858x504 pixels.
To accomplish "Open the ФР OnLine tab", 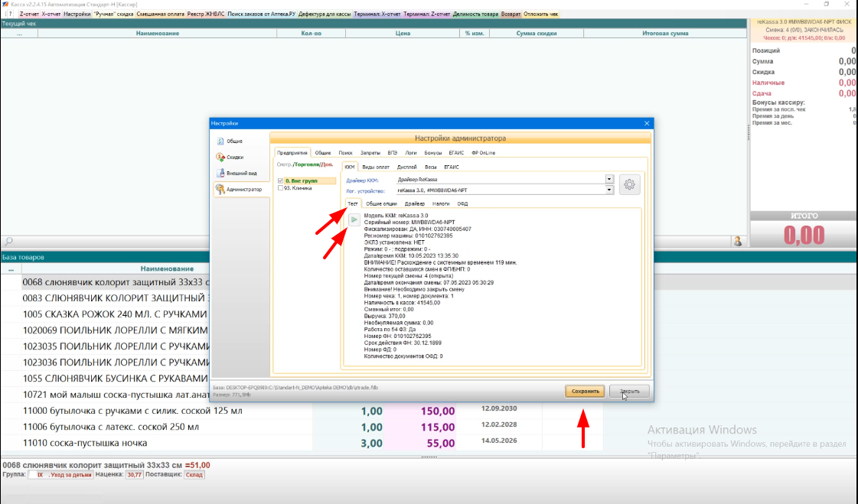I will [x=484, y=153].
